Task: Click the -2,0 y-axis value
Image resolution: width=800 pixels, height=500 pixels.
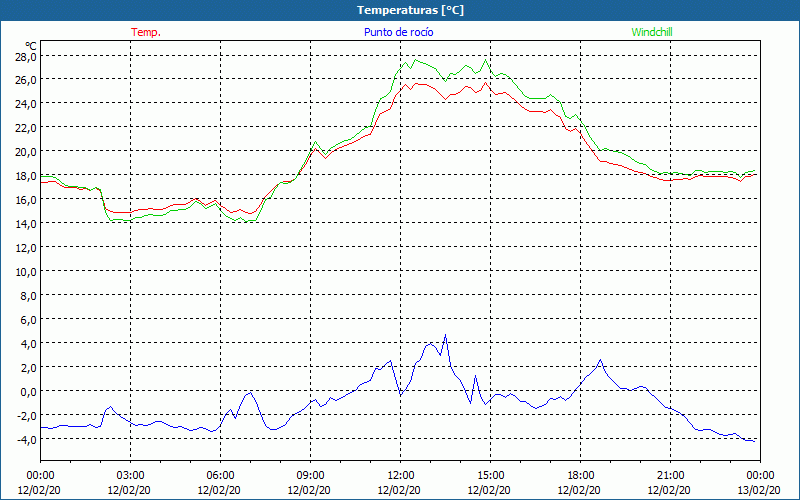Action: click(27, 415)
